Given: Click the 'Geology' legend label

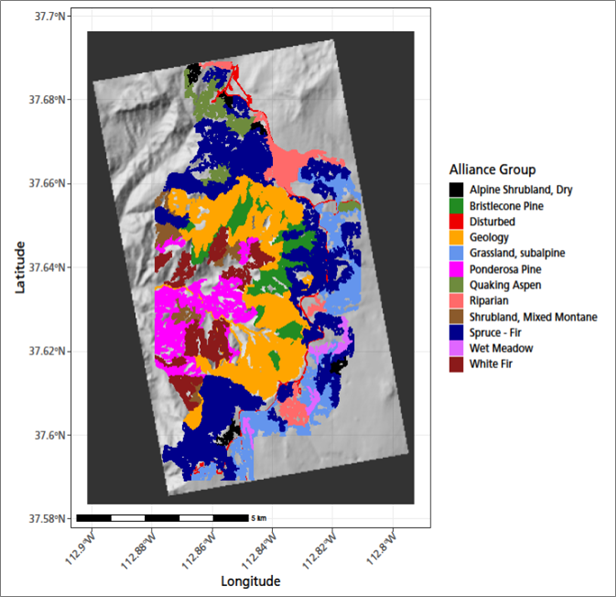Looking at the screenshot, I should pyautogui.click(x=489, y=238).
